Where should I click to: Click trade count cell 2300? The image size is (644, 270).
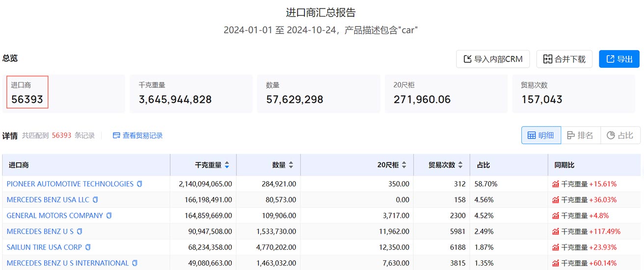pyautogui.click(x=457, y=216)
